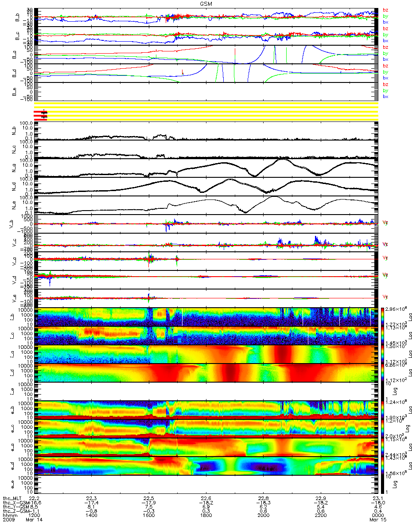Click the empty i_e spectrogram panel
The width and height of the screenshot is (412, 532).
(206, 391)
